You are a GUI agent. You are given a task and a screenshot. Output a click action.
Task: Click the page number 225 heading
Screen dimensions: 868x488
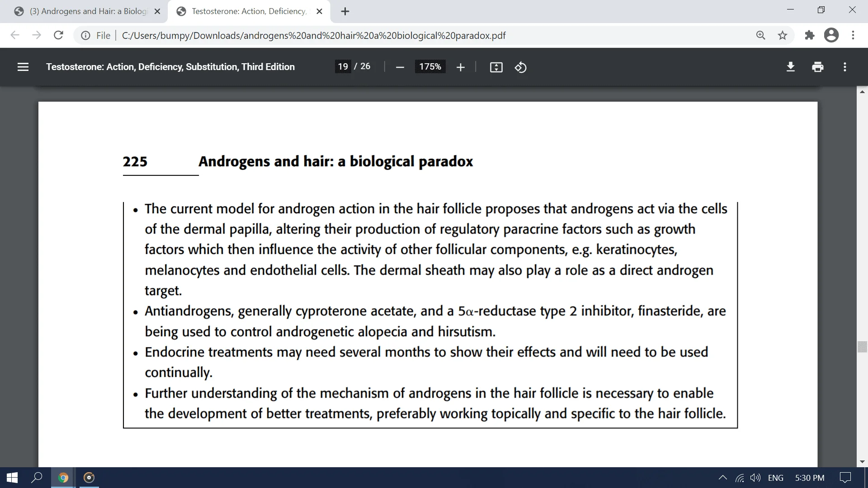[x=135, y=161]
